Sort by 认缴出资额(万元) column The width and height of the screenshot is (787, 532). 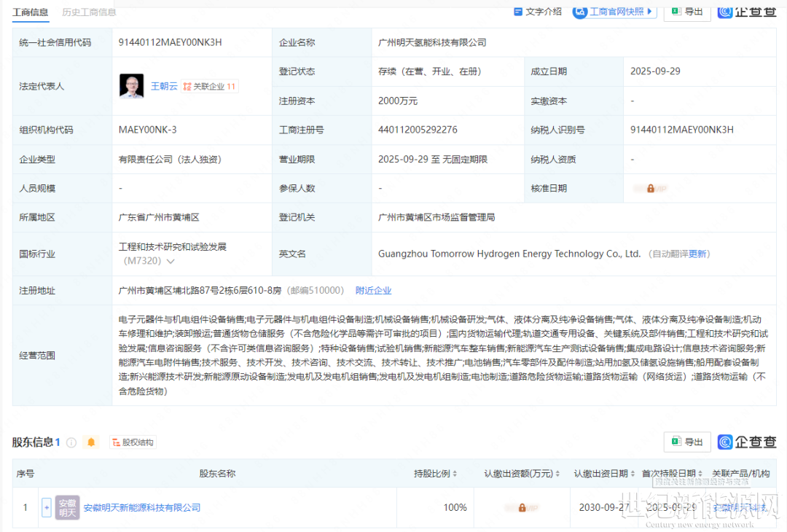[x=557, y=474]
